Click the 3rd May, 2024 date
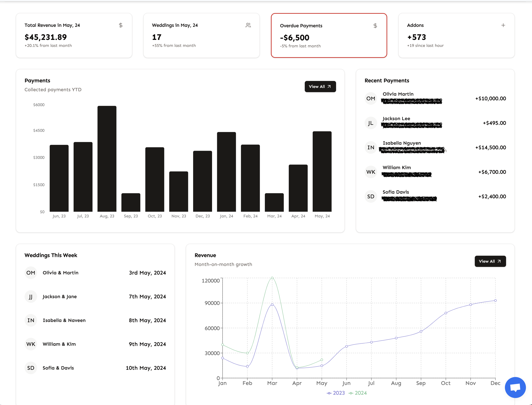This screenshot has height=405, width=532. (147, 273)
